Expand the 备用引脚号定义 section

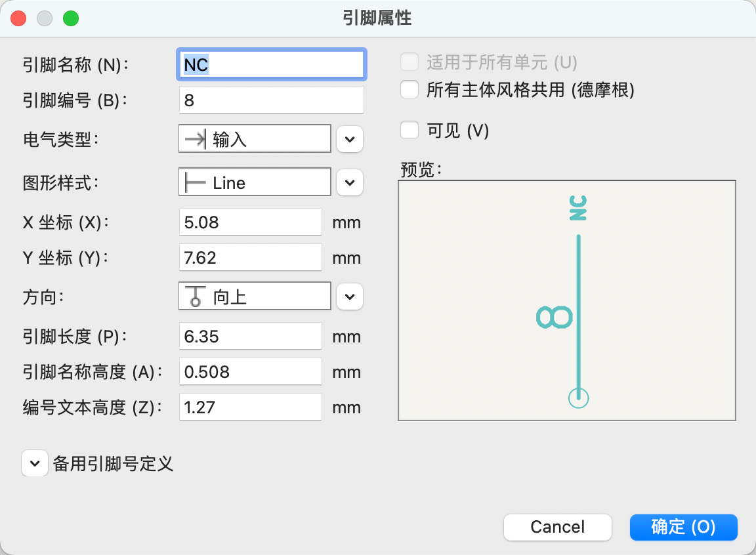click(35, 464)
